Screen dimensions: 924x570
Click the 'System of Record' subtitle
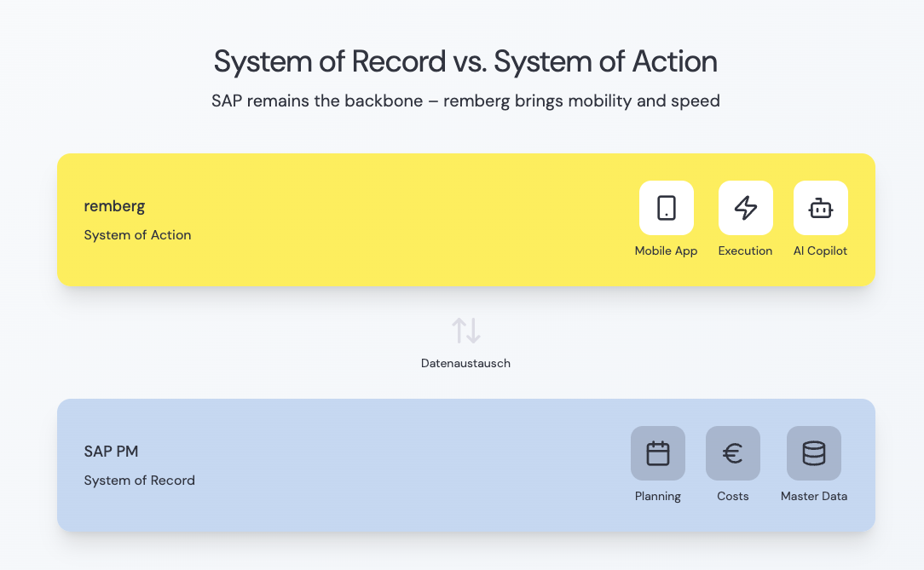coord(139,481)
